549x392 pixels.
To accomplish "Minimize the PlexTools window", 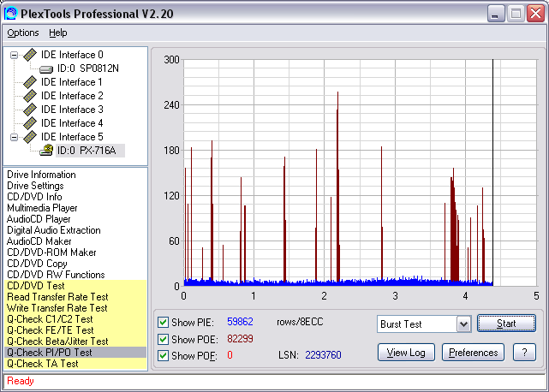I will point(495,14).
